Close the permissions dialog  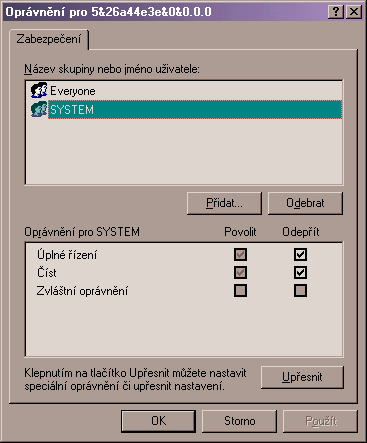tap(353, 12)
